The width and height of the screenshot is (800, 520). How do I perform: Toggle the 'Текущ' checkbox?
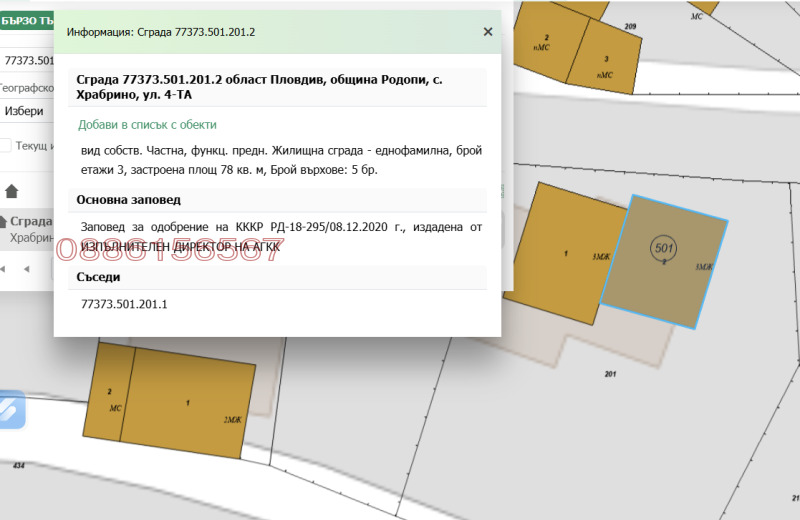coord(5,146)
